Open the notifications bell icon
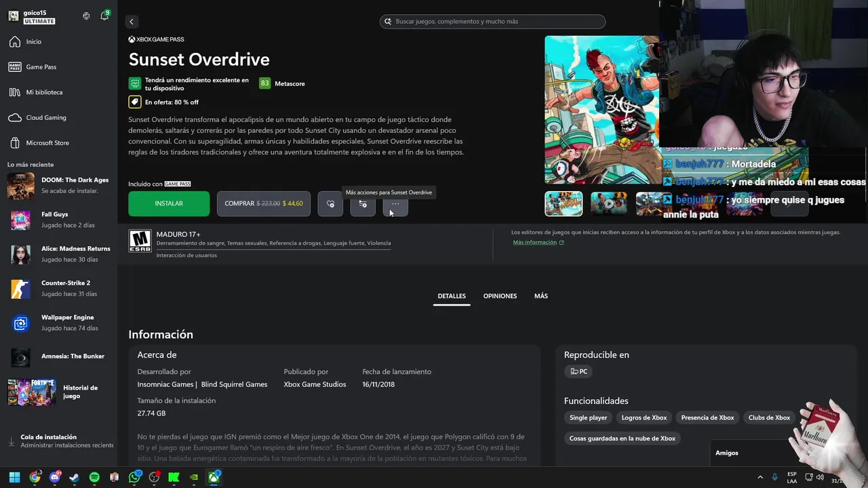 point(104,16)
